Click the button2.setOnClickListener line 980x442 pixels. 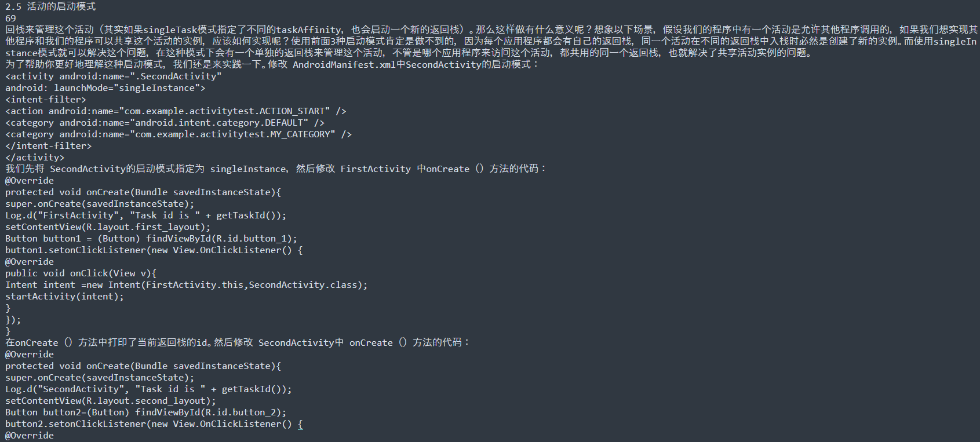(154, 423)
